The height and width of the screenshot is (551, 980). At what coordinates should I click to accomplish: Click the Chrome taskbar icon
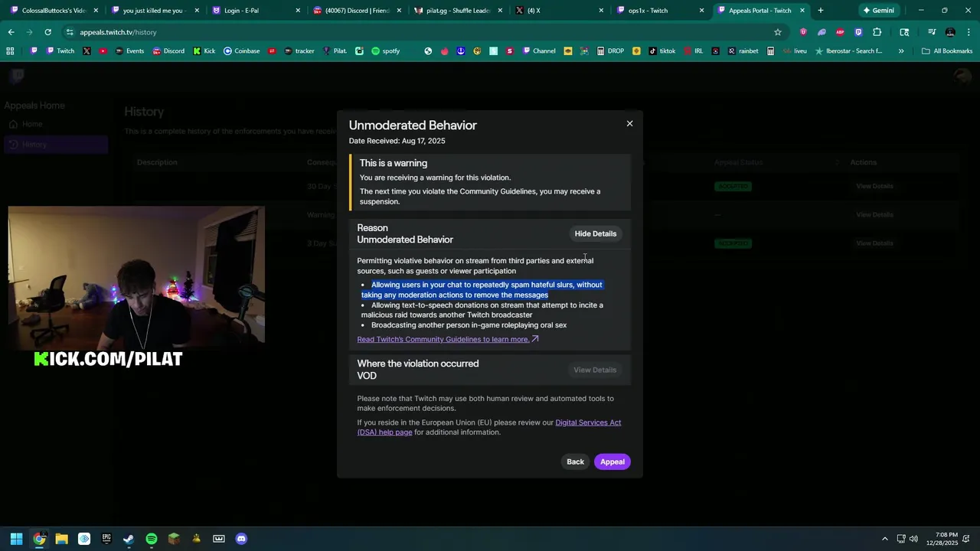(39, 539)
